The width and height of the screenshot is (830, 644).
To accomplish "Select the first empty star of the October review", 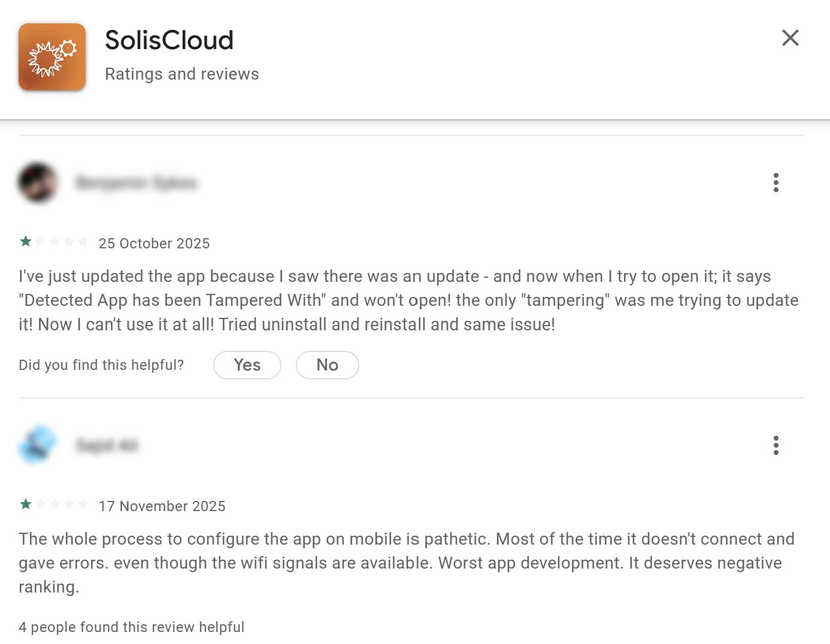I will pyautogui.click(x=40, y=241).
